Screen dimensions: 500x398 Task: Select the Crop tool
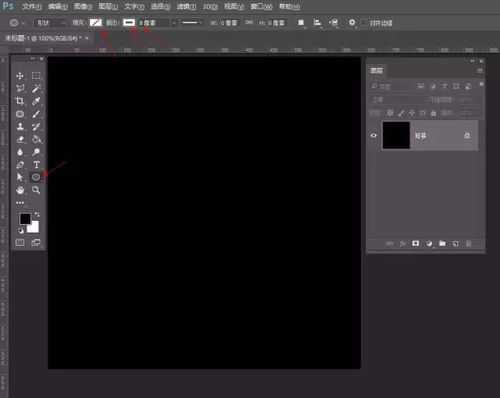point(20,101)
